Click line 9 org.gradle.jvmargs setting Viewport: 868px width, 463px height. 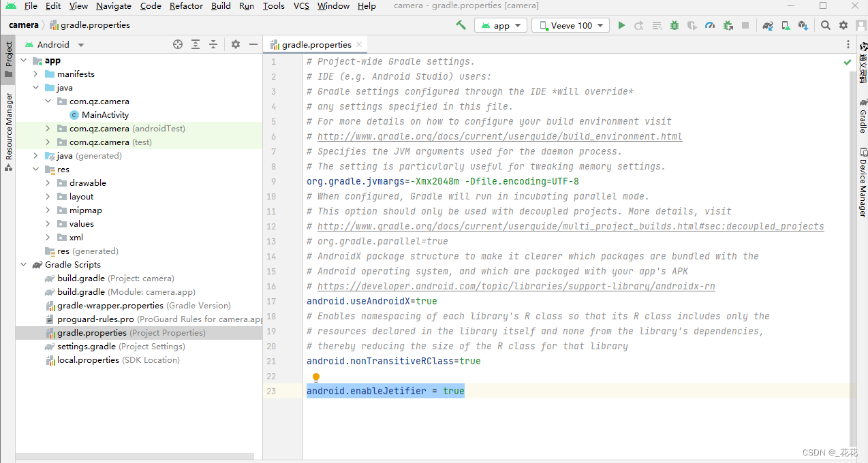443,181
